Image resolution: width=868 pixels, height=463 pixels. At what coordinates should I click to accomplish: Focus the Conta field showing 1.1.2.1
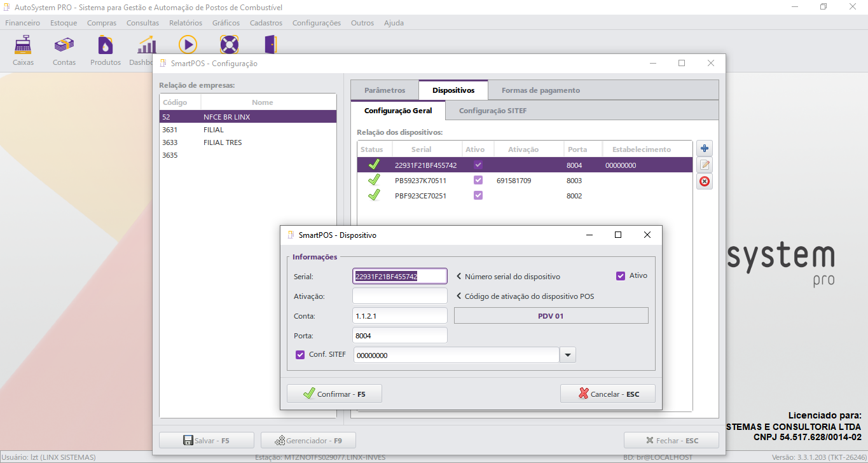coord(400,315)
